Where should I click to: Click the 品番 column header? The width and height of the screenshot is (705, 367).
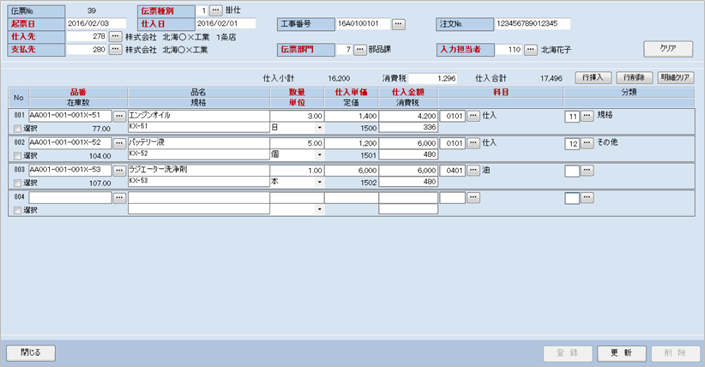coord(78,92)
